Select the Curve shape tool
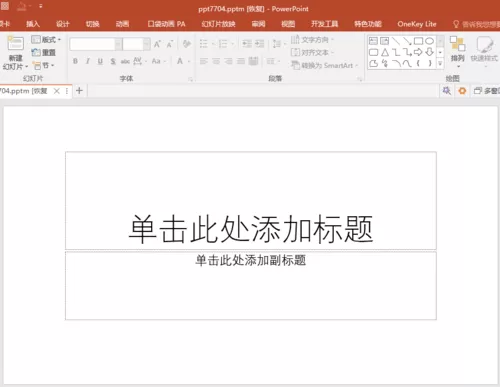Image resolution: width=500 pixels, height=387 pixels. (x=407, y=63)
